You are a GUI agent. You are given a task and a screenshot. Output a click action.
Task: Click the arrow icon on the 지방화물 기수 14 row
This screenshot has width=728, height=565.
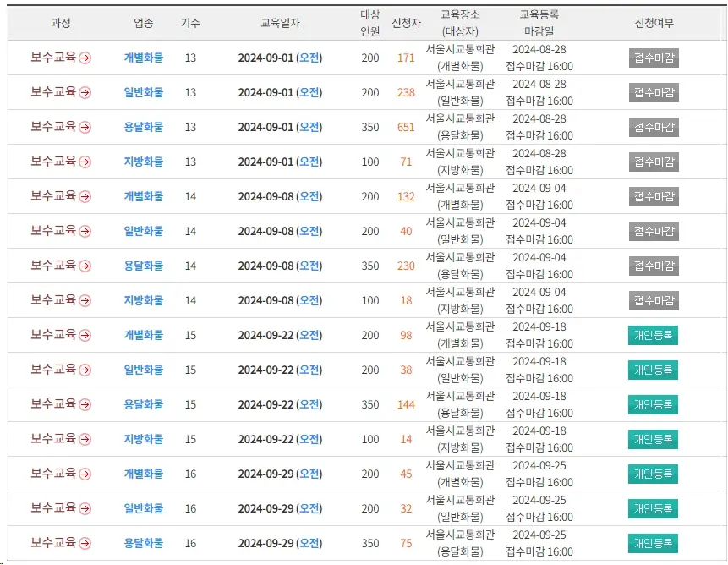click(85, 300)
